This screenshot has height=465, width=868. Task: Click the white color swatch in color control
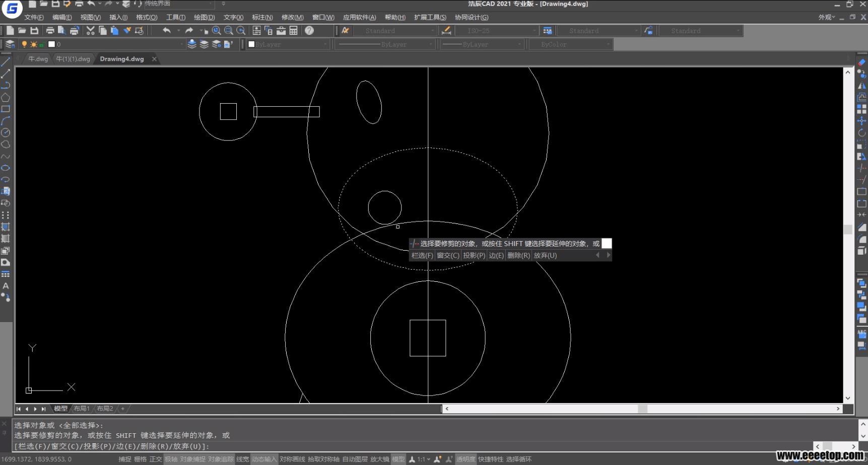click(251, 44)
